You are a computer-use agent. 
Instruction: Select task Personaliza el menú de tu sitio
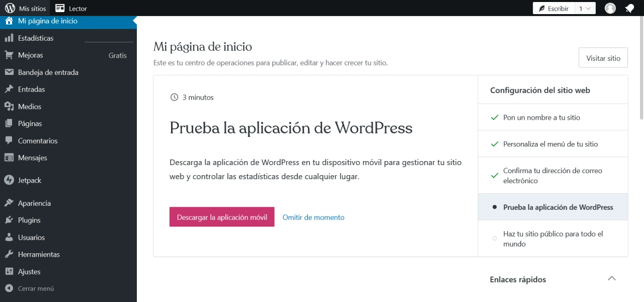point(553,144)
